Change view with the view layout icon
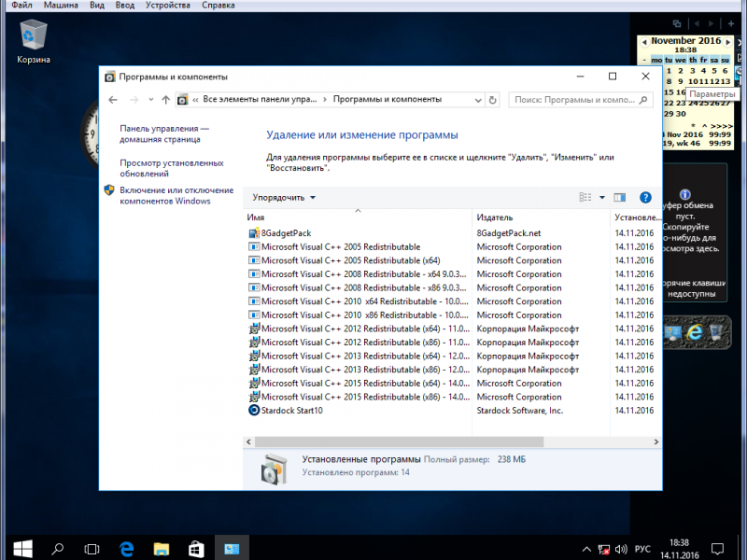The width and height of the screenshot is (747, 560). click(x=585, y=197)
